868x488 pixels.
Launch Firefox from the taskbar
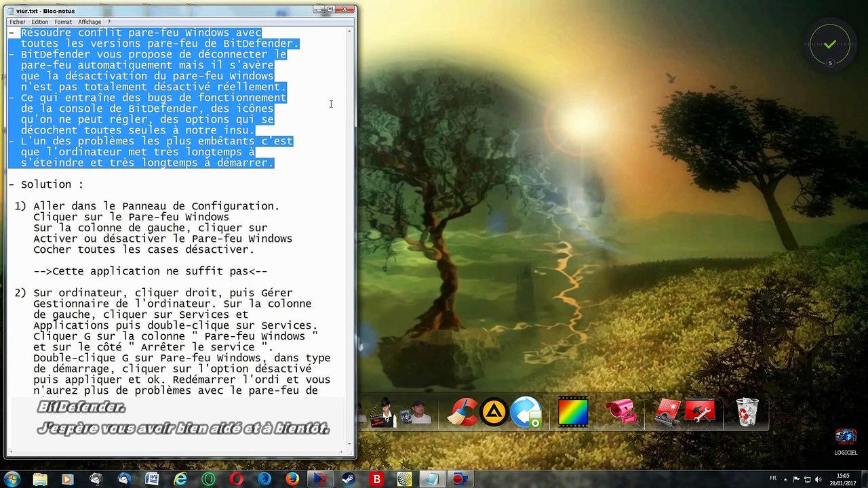[x=292, y=479]
